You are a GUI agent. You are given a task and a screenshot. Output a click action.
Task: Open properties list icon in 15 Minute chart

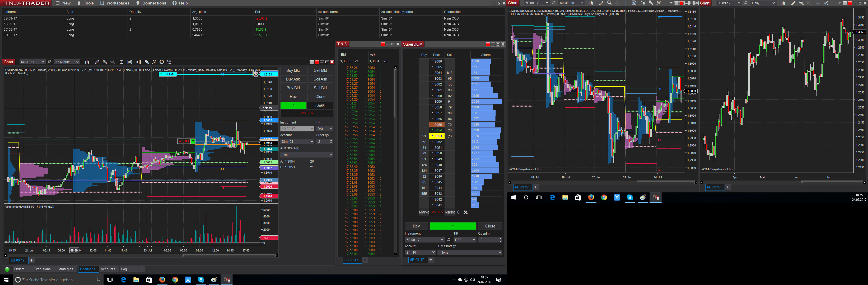point(170,62)
